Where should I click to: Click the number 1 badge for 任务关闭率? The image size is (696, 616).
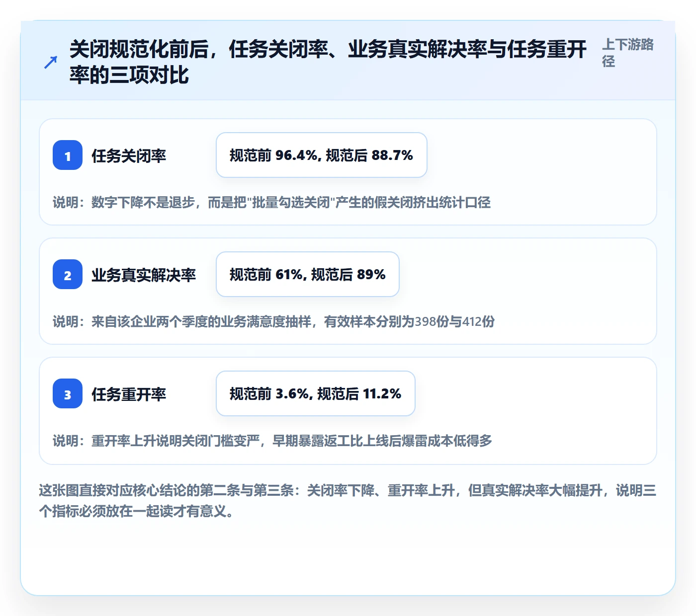(x=68, y=155)
